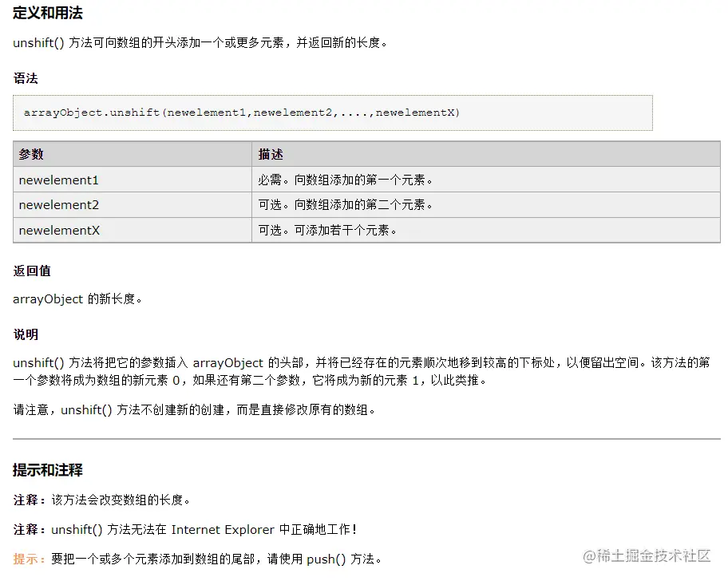The image size is (728, 581).
Task: Click description 可选。可添加若干个元素。
Action: (x=327, y=230)
